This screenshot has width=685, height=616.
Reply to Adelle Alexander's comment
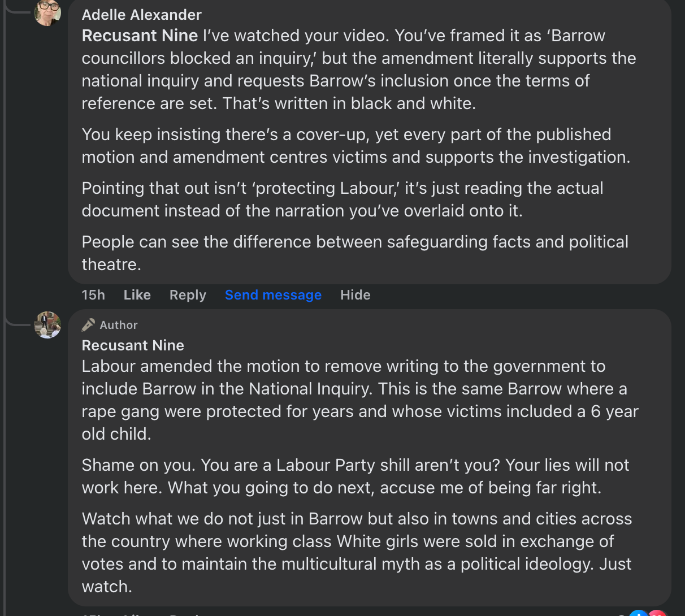coord(188,295)
